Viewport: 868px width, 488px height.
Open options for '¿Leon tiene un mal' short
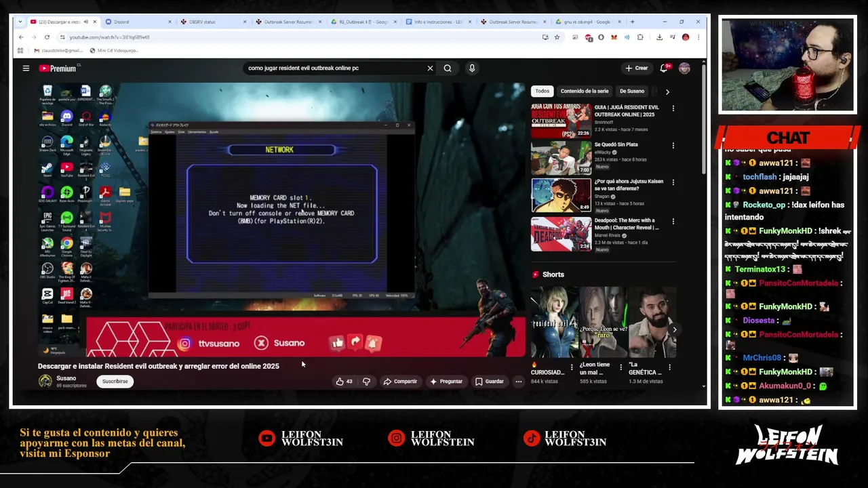[620, 367]
